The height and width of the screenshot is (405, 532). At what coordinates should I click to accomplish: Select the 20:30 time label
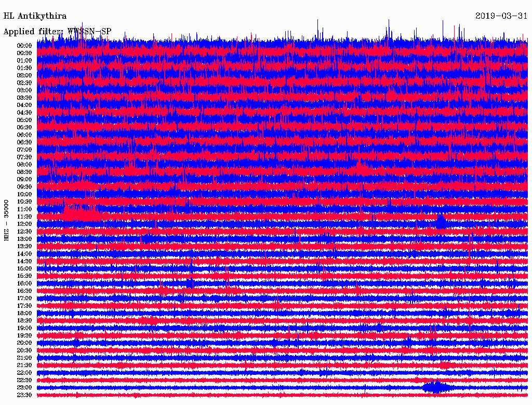point(24,350)
